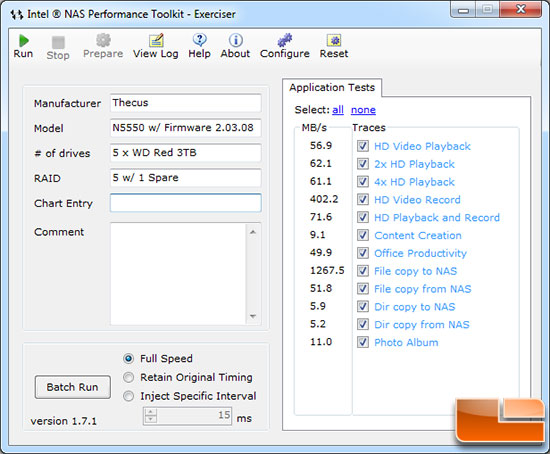Click inside the Comment text area
The width and height of the screenshot is (550, 454).
[x=178, y=274]
